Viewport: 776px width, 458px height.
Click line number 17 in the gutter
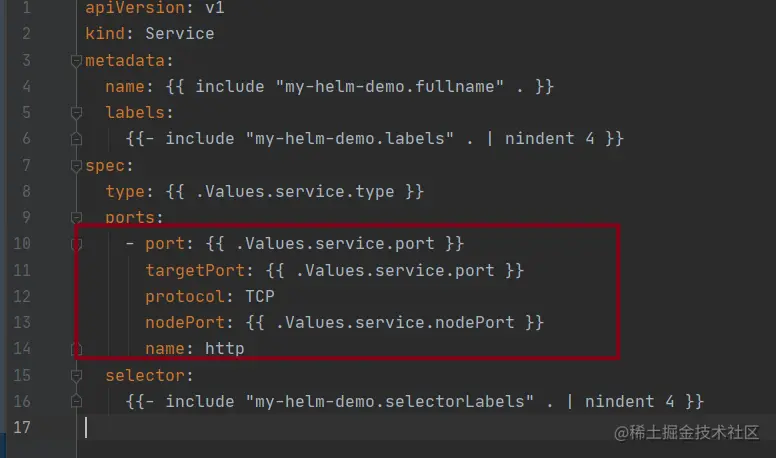coord(22,427)
